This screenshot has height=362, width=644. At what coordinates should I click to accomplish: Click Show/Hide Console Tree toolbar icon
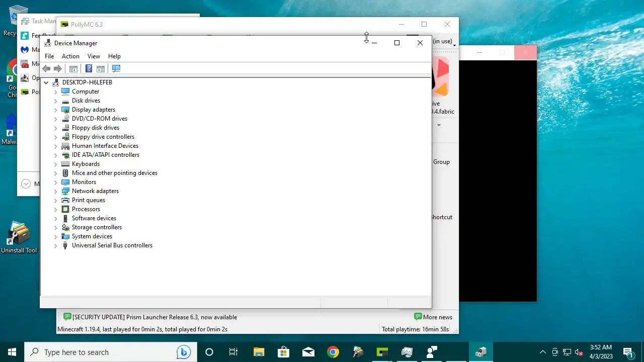pos(73,68)
